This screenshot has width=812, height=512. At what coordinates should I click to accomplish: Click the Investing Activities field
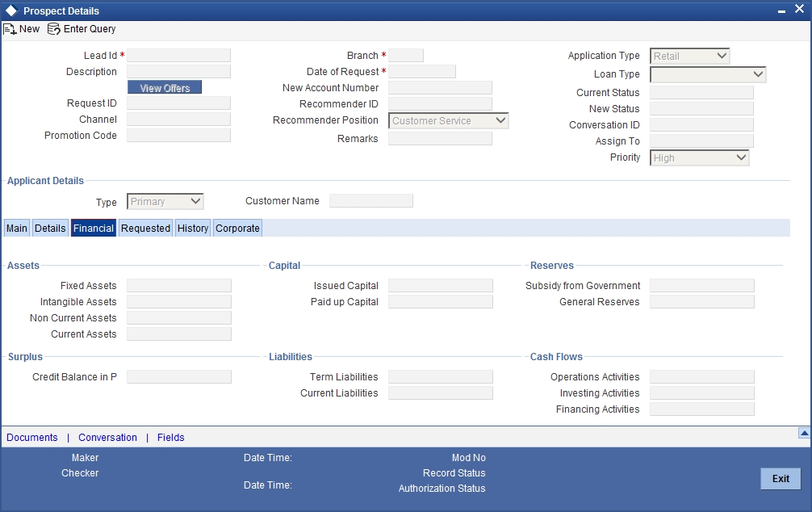702,392
